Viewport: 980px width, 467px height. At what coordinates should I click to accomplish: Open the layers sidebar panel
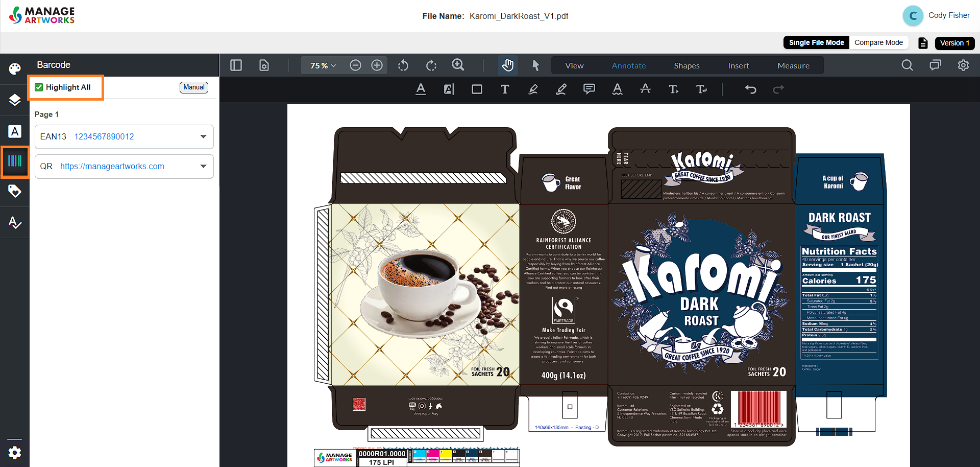click(x=15, y=100)
